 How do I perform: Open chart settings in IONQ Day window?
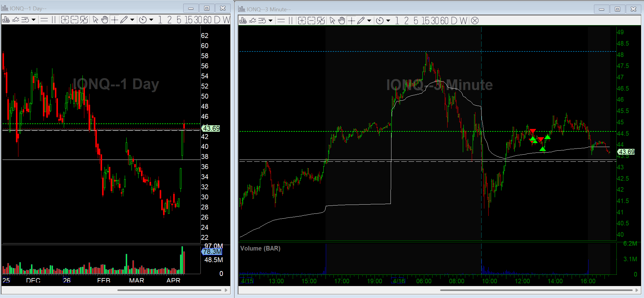[6, 20]
